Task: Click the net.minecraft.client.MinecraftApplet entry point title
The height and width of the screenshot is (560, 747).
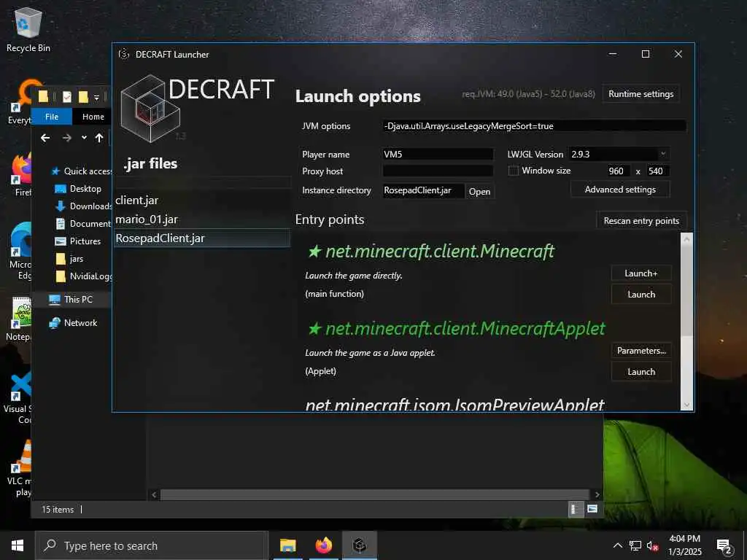Action: tap(465, 328)
